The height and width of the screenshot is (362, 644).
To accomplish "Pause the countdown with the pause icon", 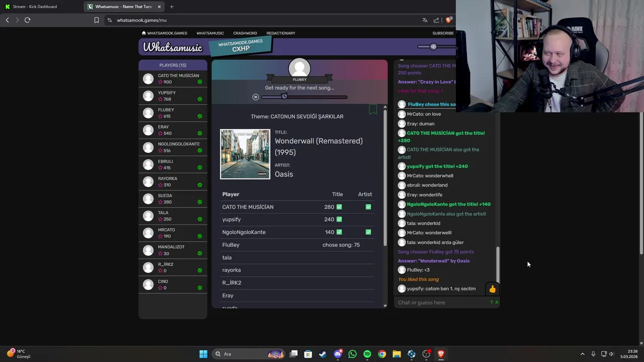I will click(256, 97).
